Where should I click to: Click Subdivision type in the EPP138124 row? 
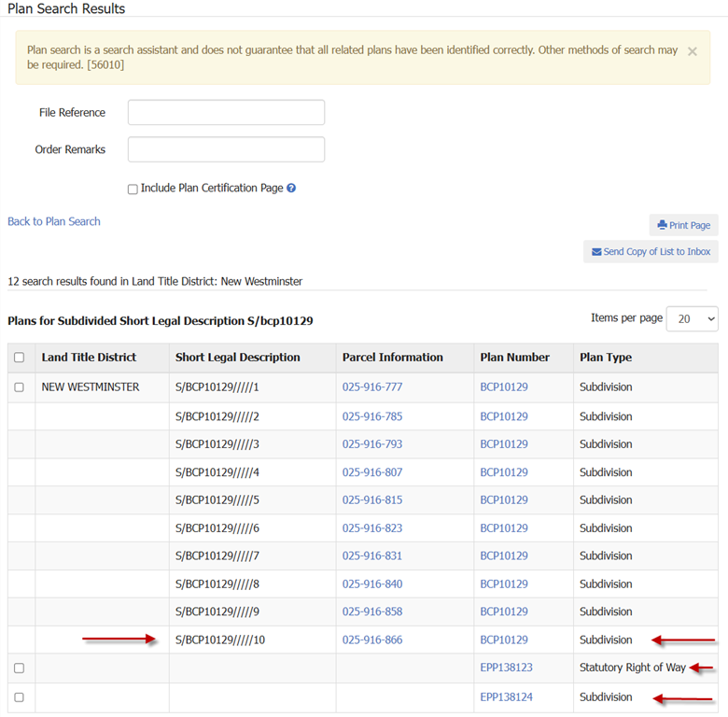[606, 697]
